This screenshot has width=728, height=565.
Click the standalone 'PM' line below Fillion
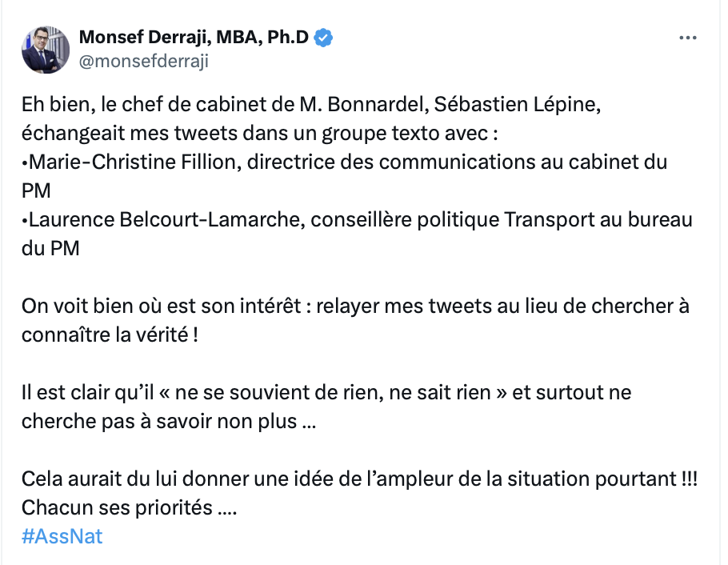coord(36,191)
